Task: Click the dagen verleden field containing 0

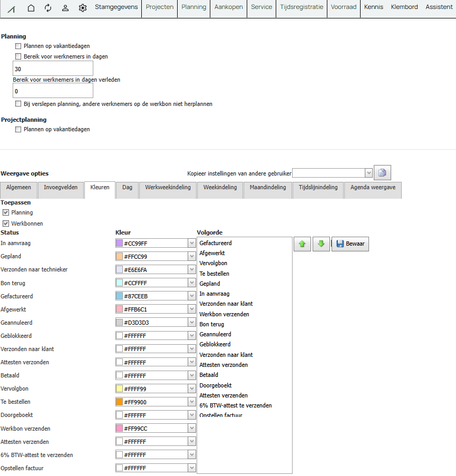Action: [x=53, y=91]
